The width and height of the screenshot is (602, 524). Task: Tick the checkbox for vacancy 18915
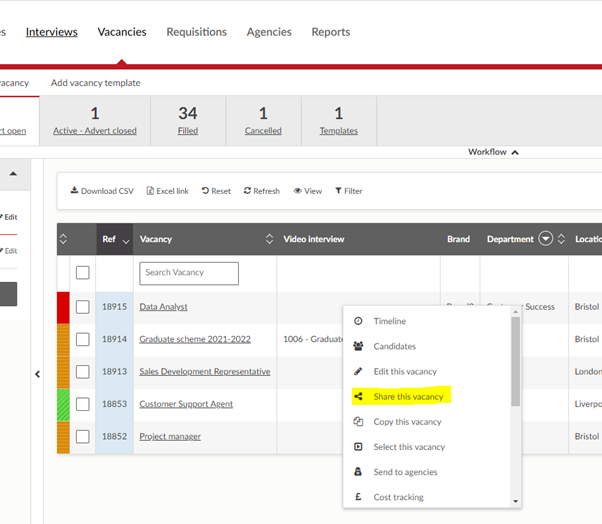pyautogui.click(x=83, y=307)
